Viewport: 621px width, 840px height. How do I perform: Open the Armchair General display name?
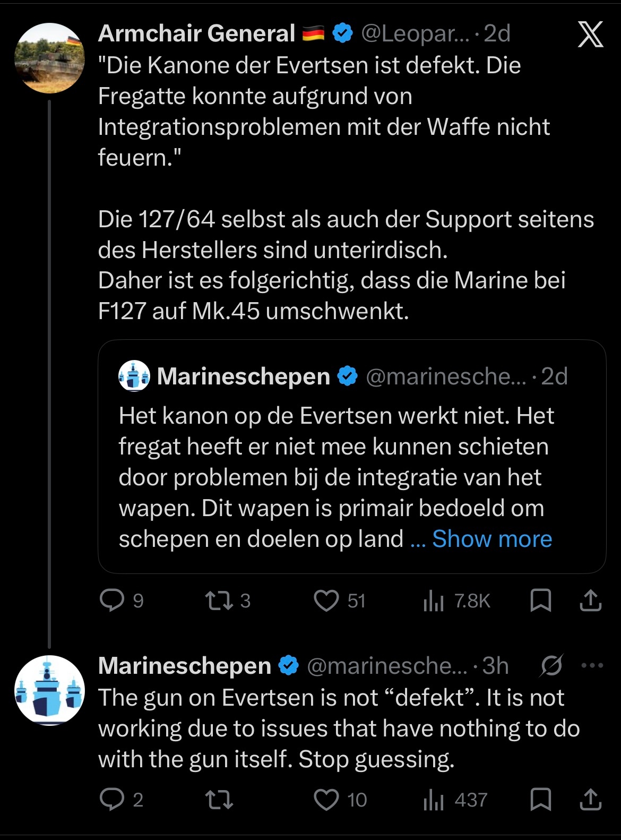click(196, 33)
